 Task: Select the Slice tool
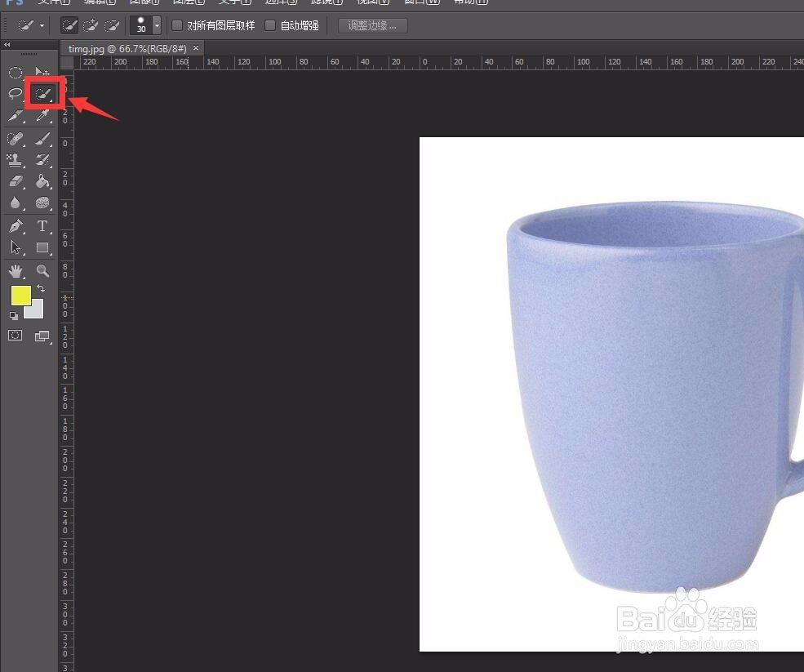(16, 116)
